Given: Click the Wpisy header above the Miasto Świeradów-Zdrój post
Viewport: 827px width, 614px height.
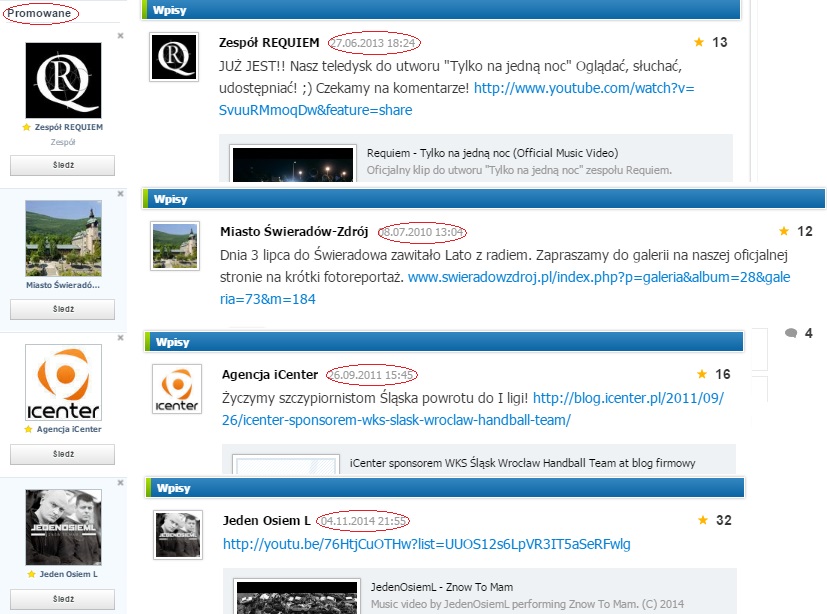Looking at the screenshot, I should click(x=484, y=199).
